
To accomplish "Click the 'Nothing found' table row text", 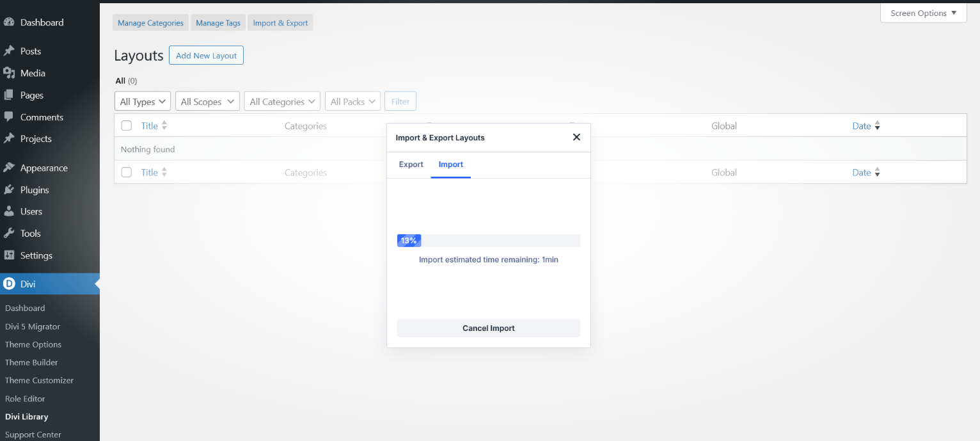I will point(148,149).
